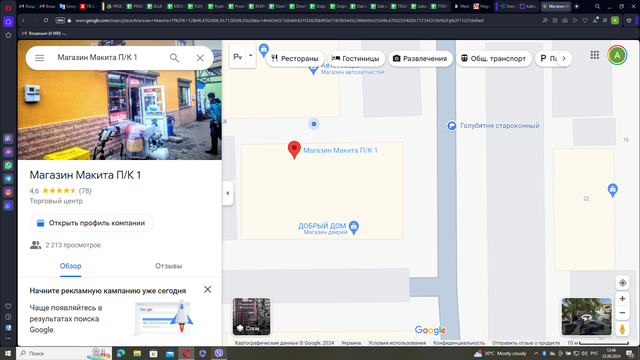Filter map by Рестораны chip

(x=295, y=58)
